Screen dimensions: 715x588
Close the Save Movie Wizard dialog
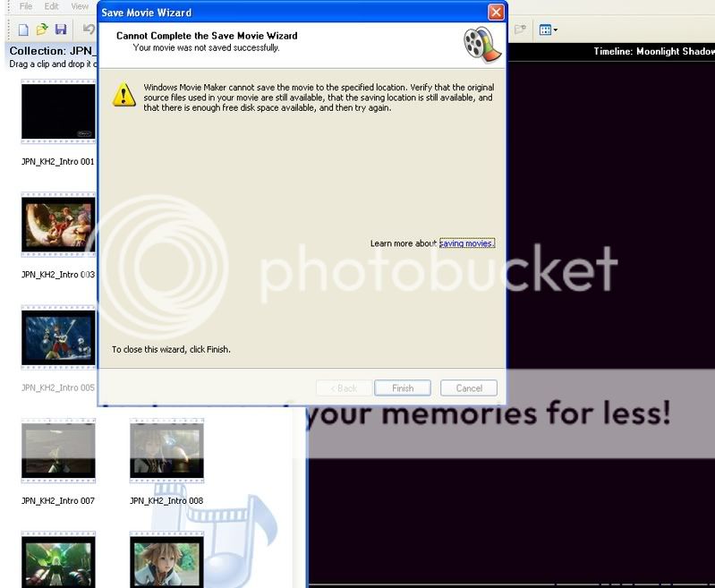click(495, 13)
